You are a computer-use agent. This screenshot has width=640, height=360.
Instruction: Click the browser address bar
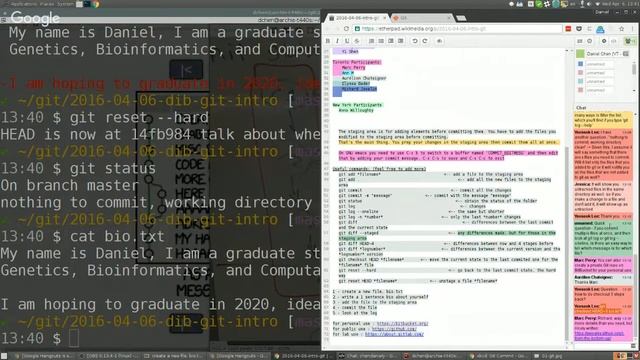(x=457, y=29)
